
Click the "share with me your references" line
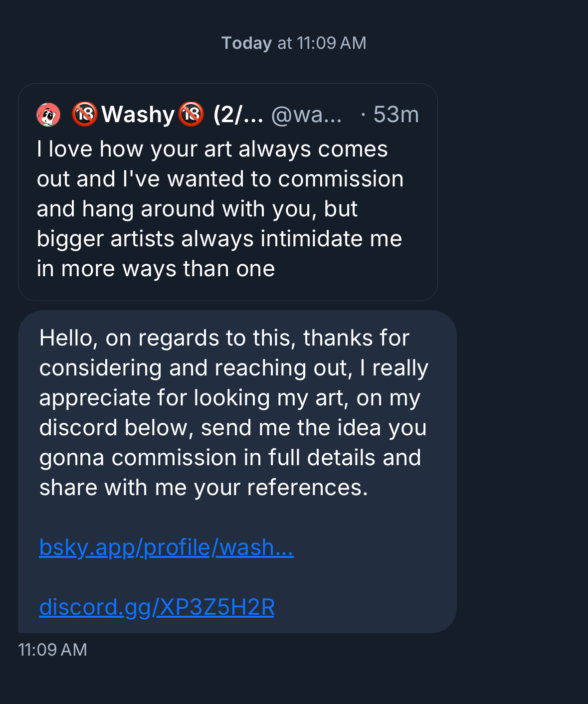point(203,488)
